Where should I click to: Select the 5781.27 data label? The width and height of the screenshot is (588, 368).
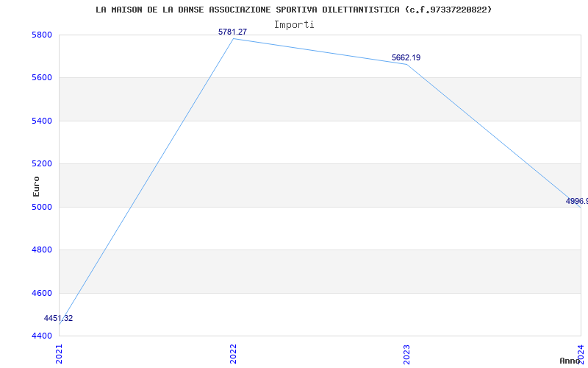pyautogui.click(x=232, y=32)
